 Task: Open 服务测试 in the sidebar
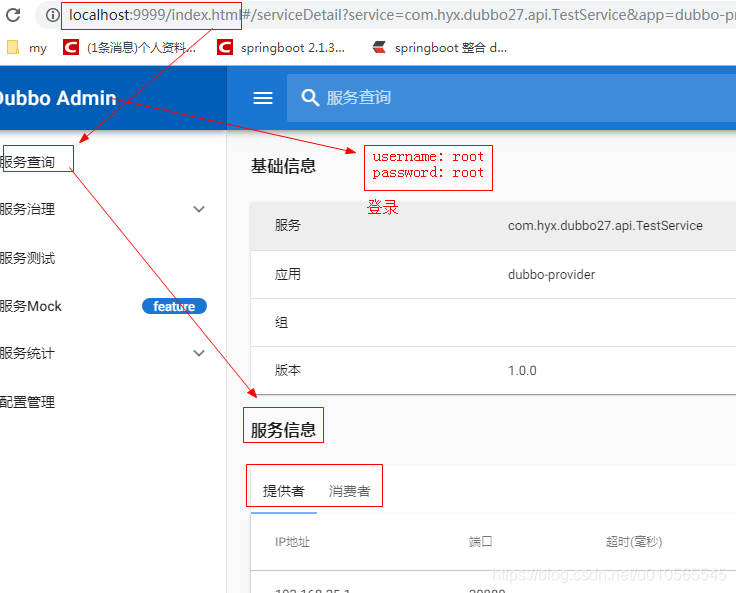(28, 258)
